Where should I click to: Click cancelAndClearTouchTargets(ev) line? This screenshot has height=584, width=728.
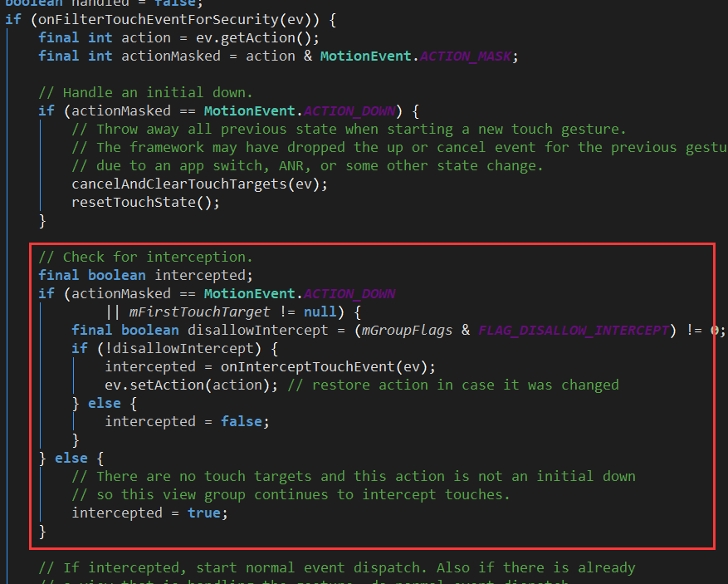point(200,184)
